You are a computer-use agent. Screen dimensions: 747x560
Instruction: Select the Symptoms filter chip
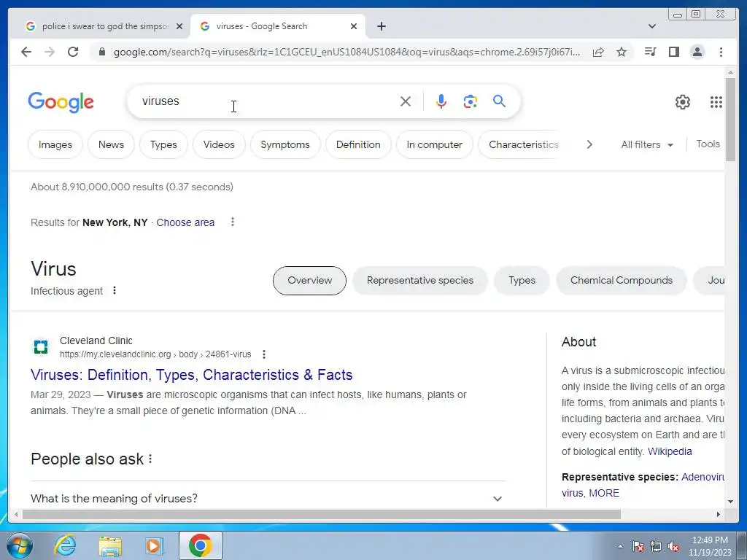tap(285, 144)
